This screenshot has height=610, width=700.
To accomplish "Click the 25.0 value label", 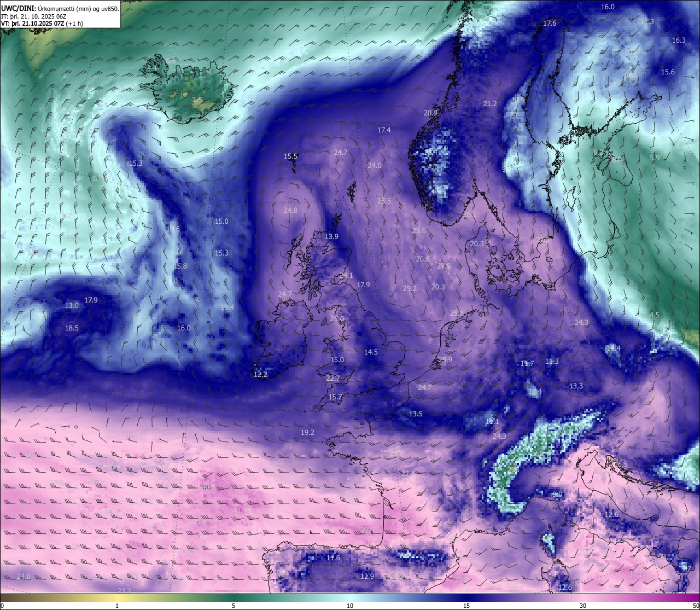I will click(x=337, y=318).
